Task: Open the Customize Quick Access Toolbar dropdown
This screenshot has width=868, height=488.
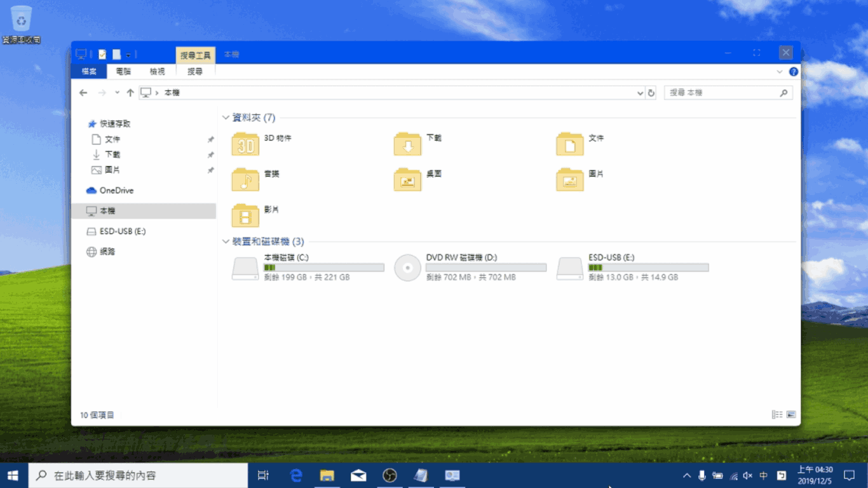Action: [x=128, y=55]
